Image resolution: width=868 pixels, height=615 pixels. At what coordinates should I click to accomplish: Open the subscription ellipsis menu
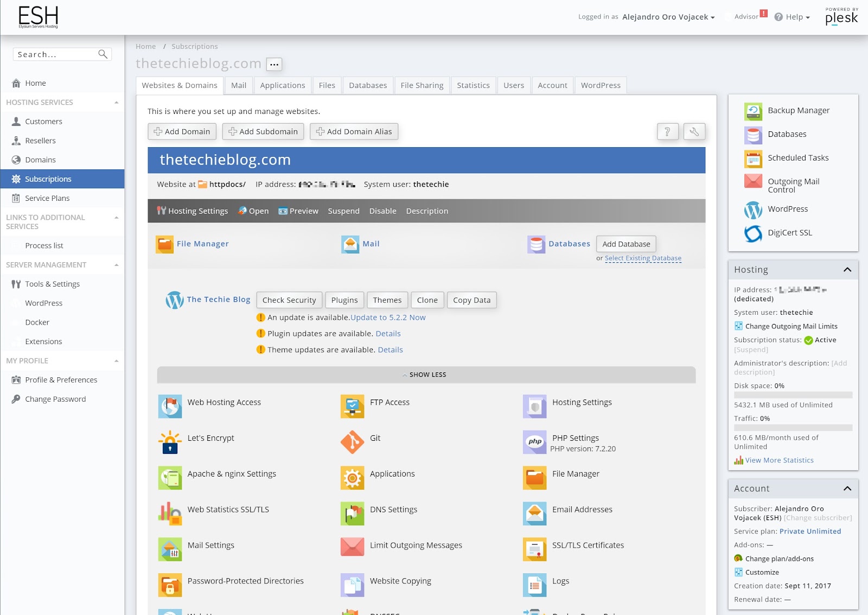pos(274,65)
